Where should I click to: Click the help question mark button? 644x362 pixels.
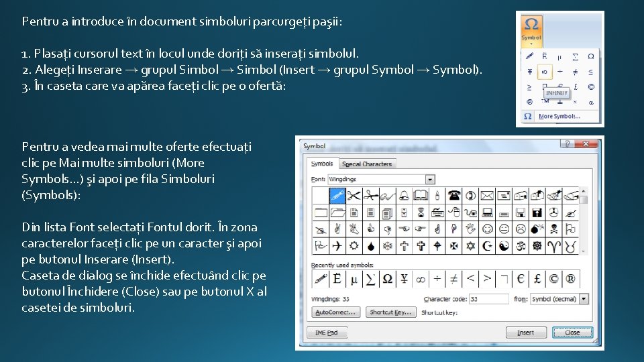(567, 143)
